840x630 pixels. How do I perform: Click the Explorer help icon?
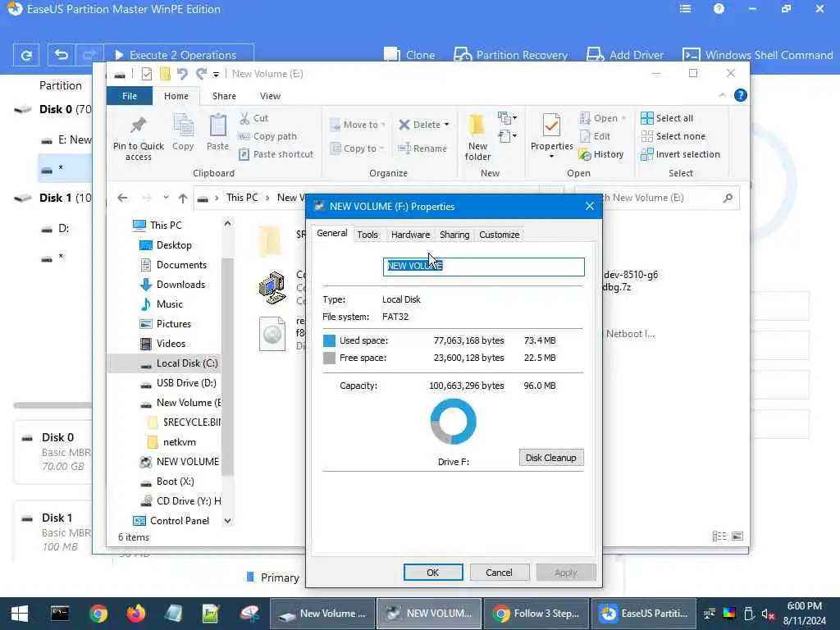741,95
